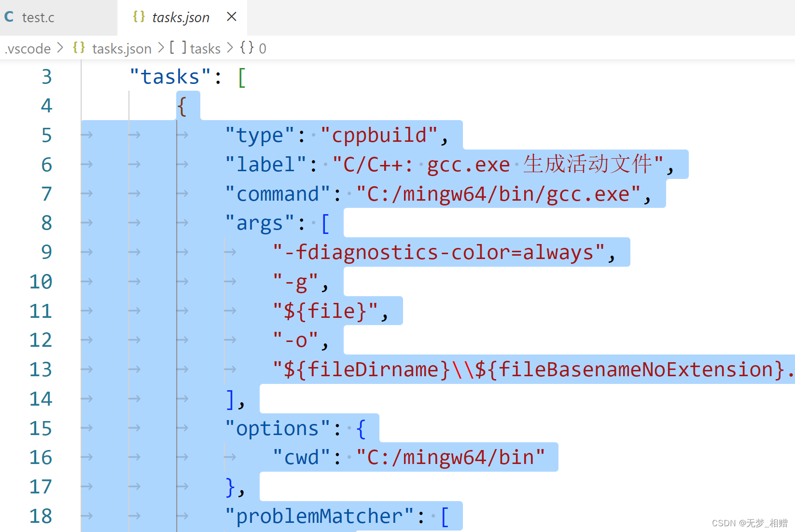Click the opening brace on line 4
This screenshot has height=532, width=795.
pos(182,106)
